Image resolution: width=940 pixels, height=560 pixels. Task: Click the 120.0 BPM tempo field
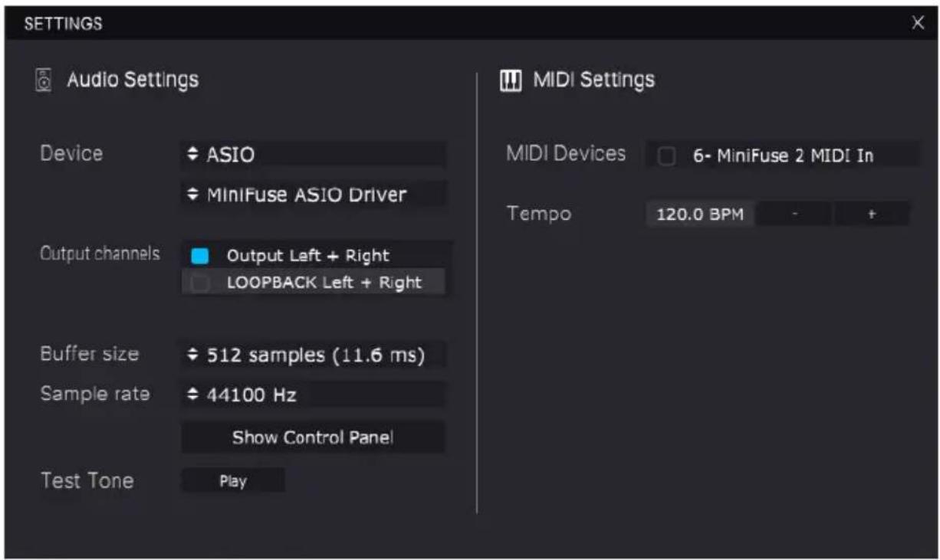coord(700,215)
